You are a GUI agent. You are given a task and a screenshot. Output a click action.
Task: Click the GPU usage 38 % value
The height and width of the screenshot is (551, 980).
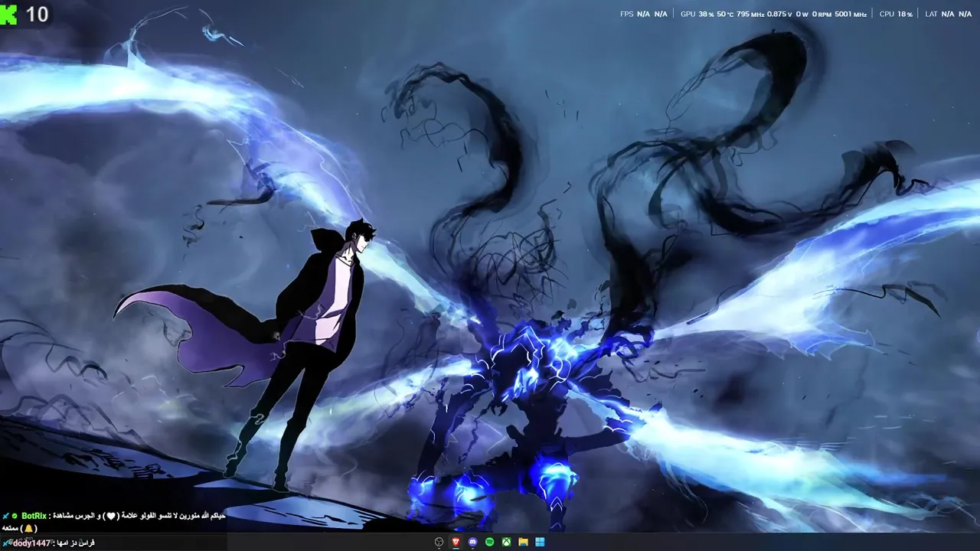point(706,14)
